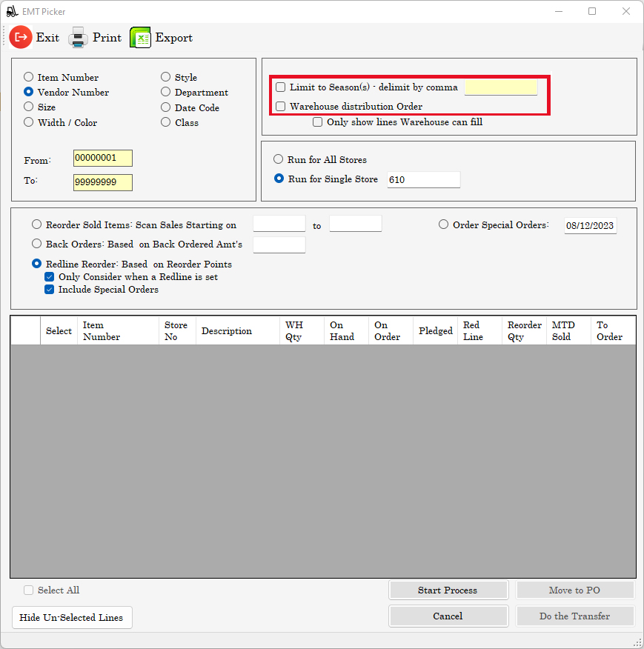Select Run for All Stores
This screenshot has height=649, width=644.
point(279,159)
